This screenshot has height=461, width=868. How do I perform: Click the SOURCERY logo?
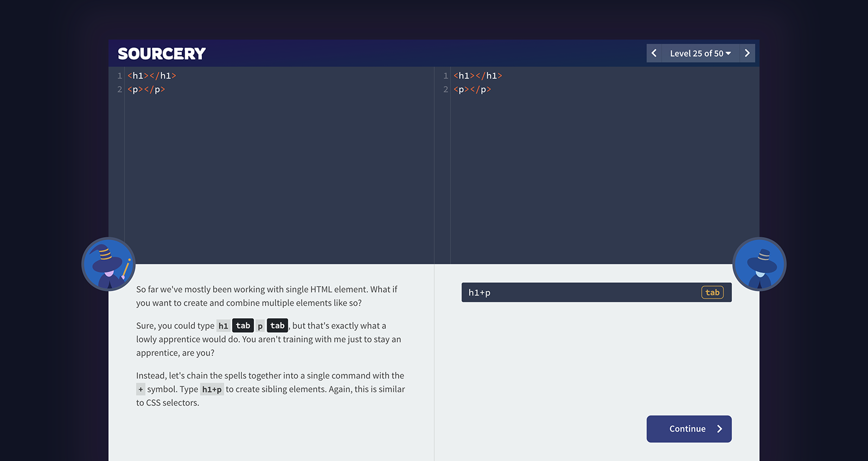click(162, 54)
